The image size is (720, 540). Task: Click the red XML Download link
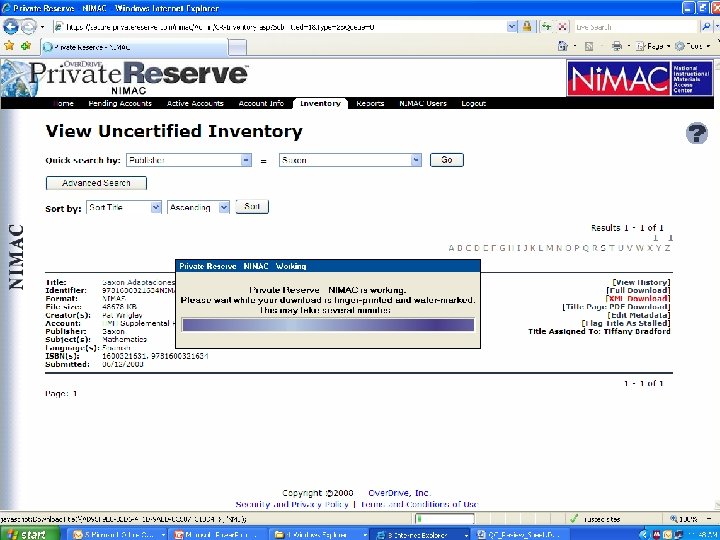coord(638,299)
